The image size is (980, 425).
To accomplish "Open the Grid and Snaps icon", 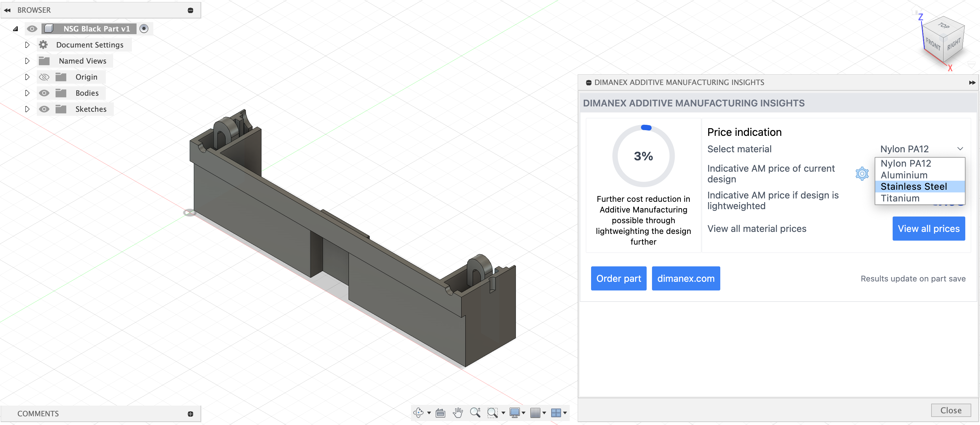I will [535, 412].
